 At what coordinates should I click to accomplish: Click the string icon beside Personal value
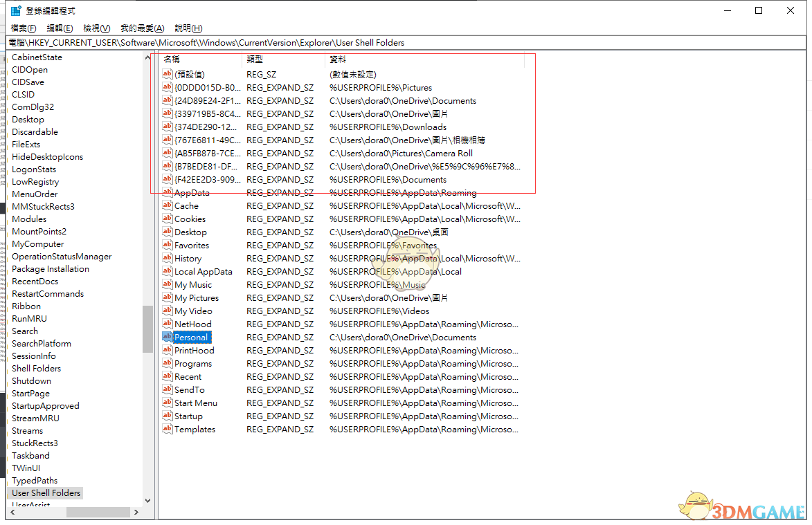tap(167, 337)
